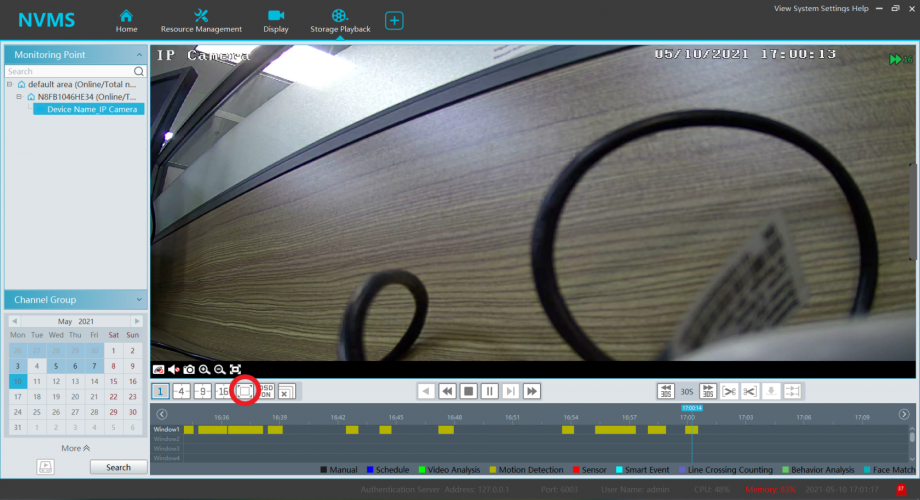
Task: Expand the More options below calendar
Action: pyautogui.click(x=76, y=448)
